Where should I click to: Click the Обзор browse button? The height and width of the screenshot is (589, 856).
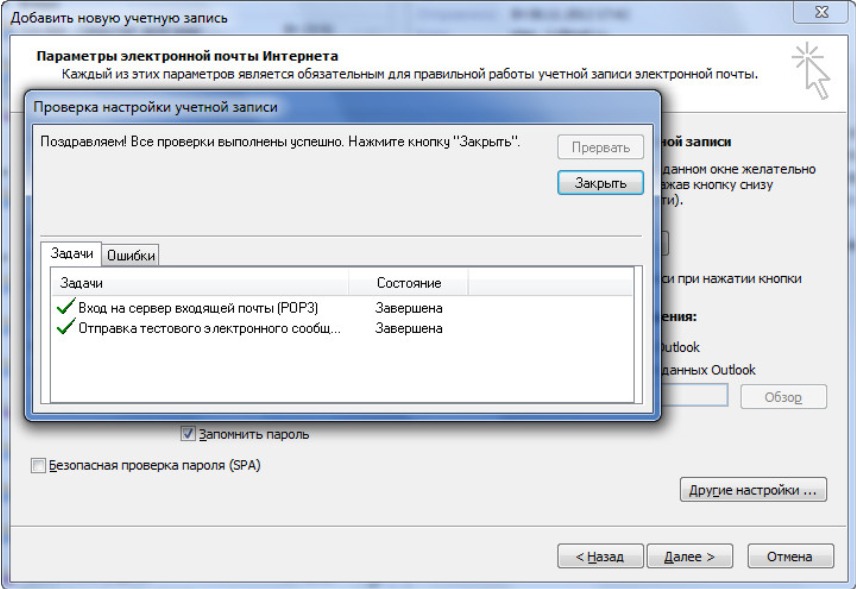tap(783, 397)
